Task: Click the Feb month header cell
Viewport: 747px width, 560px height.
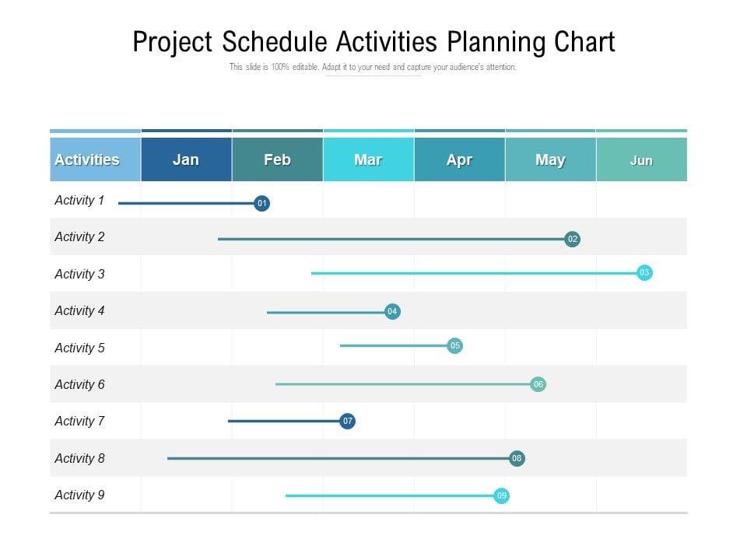Action: [x=277, y=159]
